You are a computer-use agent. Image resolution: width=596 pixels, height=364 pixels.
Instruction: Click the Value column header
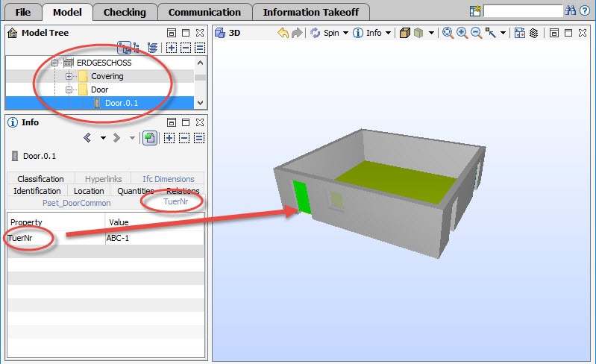coord(154,222)
